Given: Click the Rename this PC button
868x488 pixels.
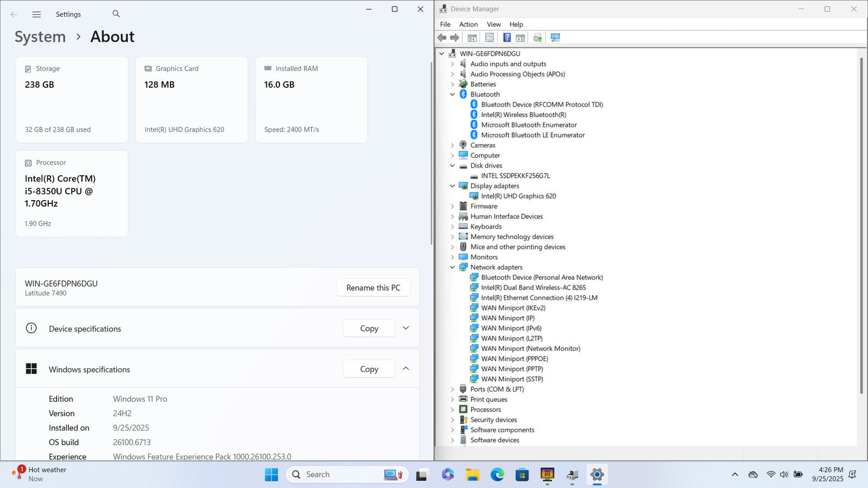Looking at the screenshot, I should 373,288.
